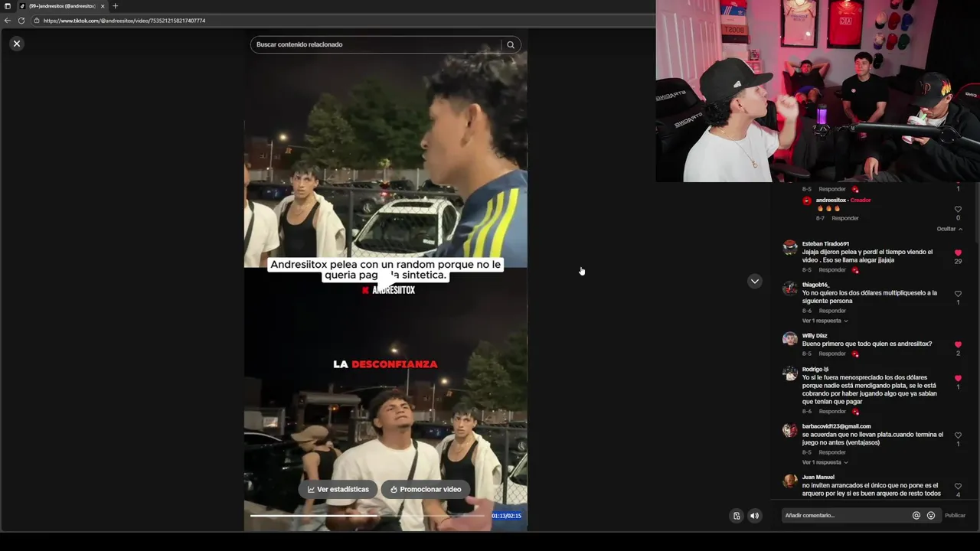The image size is (980, 551).
Task: Click the username 'Esteban Tirado691'
Action: [825, 243]
